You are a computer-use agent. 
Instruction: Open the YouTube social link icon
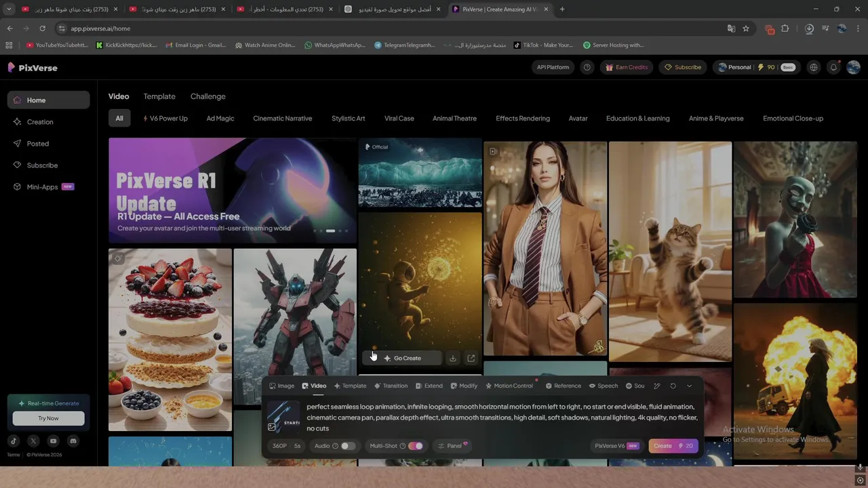[x=53, y=441]
